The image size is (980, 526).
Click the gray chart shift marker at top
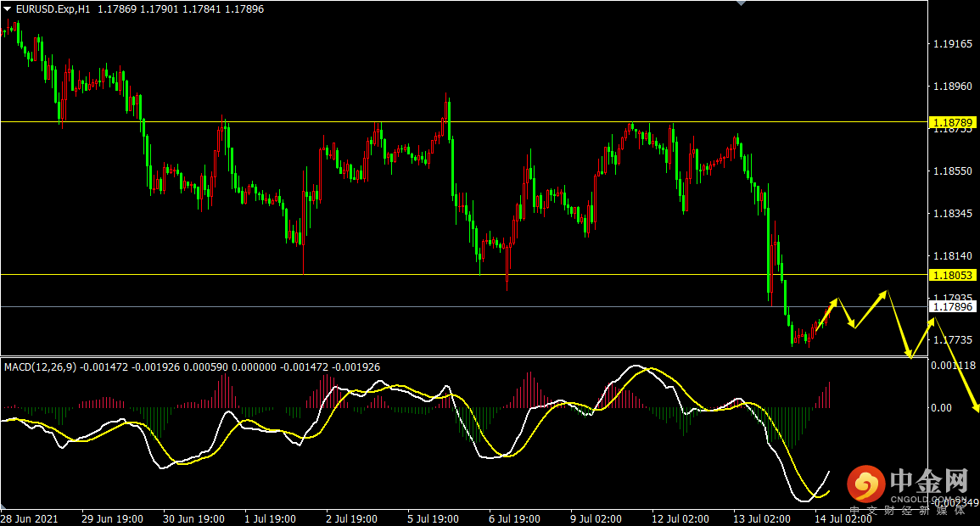[x=742, y=3]
